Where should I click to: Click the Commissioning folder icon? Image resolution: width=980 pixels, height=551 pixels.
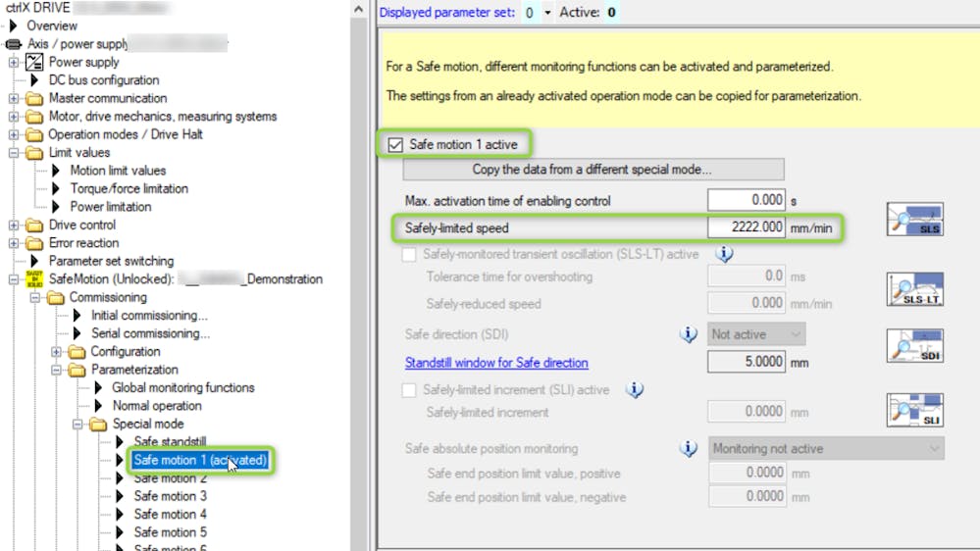tap(56, 298)
